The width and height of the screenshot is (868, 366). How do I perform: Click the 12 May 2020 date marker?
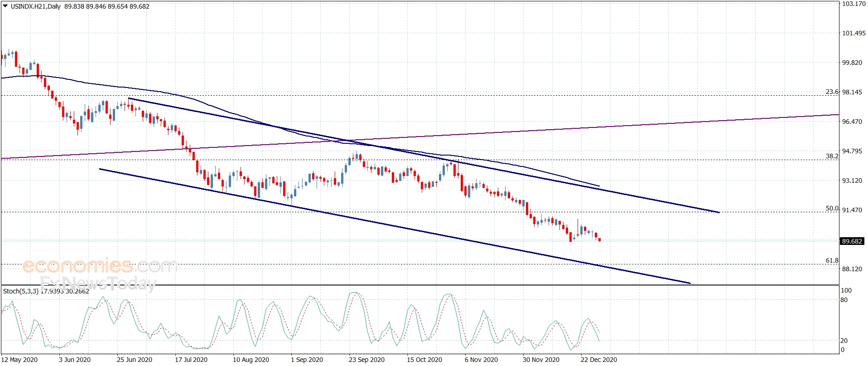click(19, 360)
